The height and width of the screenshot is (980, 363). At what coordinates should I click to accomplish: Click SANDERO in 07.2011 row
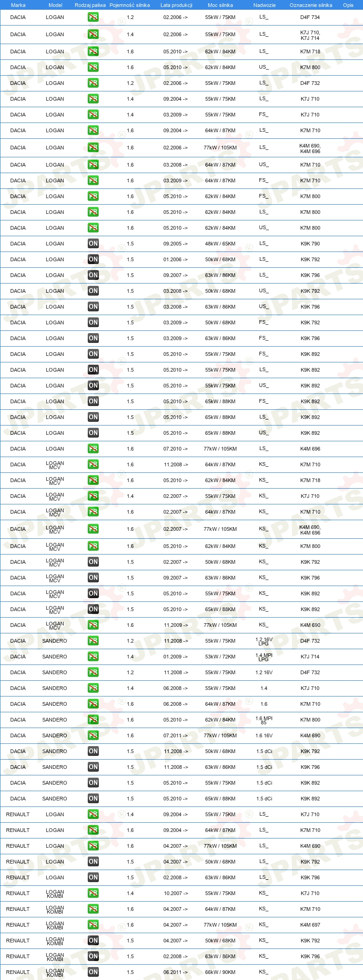pos(55,735)
